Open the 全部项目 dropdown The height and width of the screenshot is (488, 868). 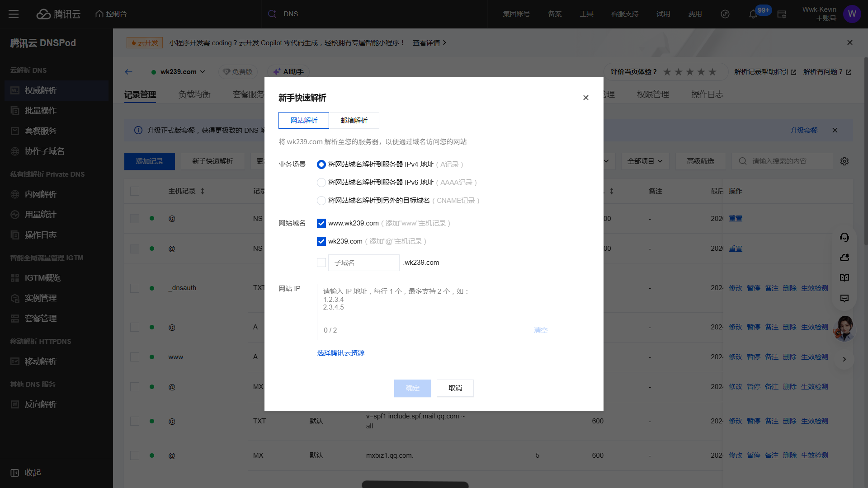tap(645, 161)
